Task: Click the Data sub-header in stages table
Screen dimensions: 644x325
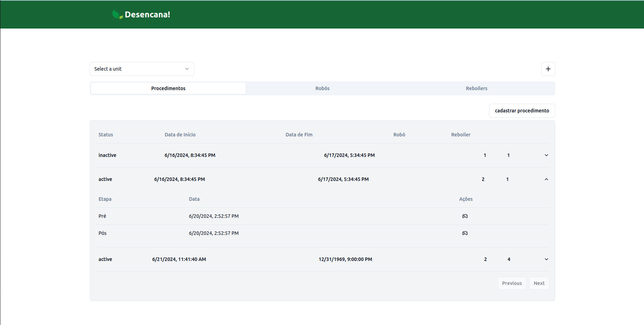Action: (x=194, y=199)
